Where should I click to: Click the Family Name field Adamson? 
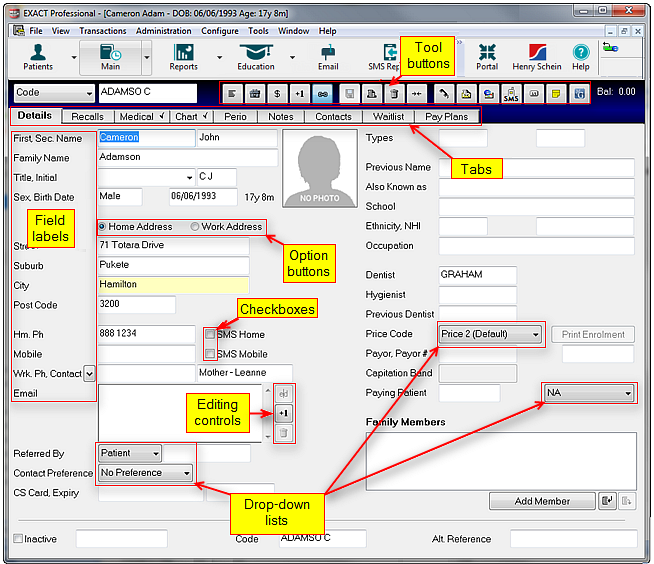click(x=188, y=157)
